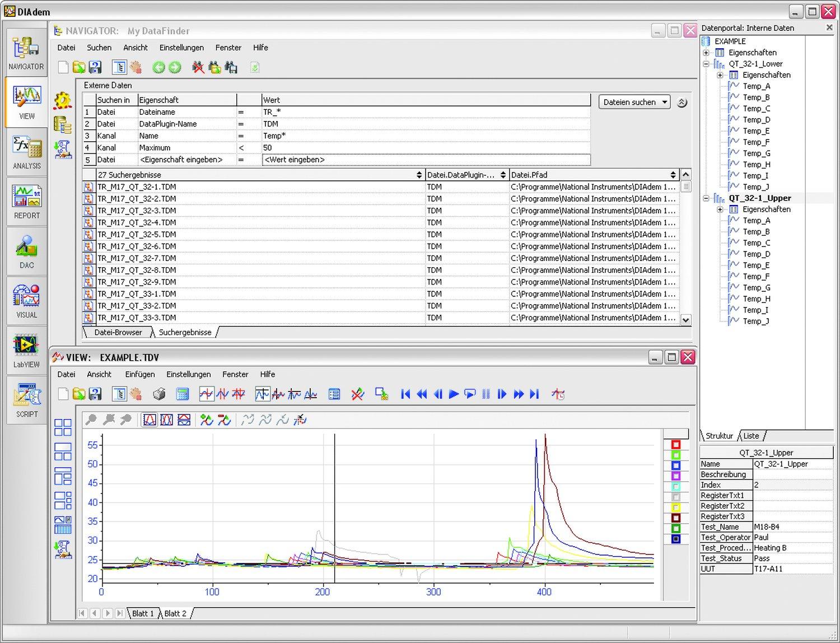The image size is (840, 643).
Task: Collapse the QT_32-1_Lower tree group
Action: click(706, 64)
